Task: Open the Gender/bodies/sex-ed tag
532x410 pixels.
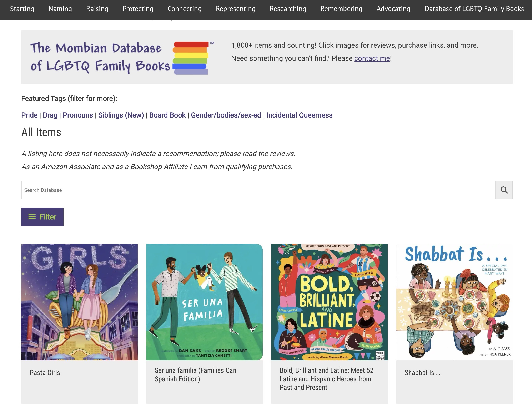Action: (226, 115)
